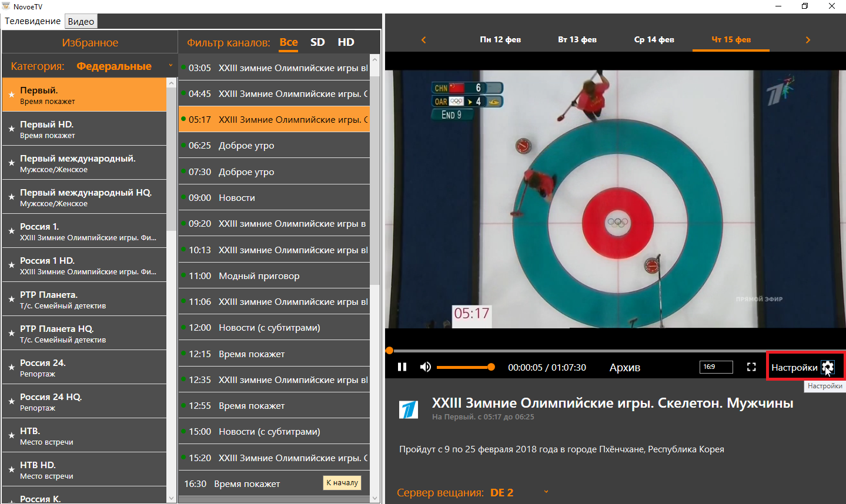Click the down arrow of channel list scrollbar
Screen dimensions: 846x504
(171, 498)
